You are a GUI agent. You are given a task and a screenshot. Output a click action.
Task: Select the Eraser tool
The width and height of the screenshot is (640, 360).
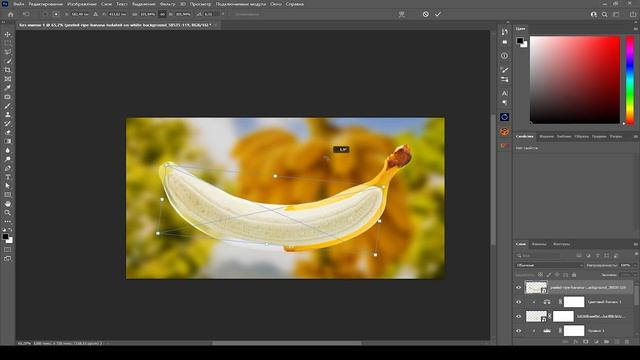[7, 133]
